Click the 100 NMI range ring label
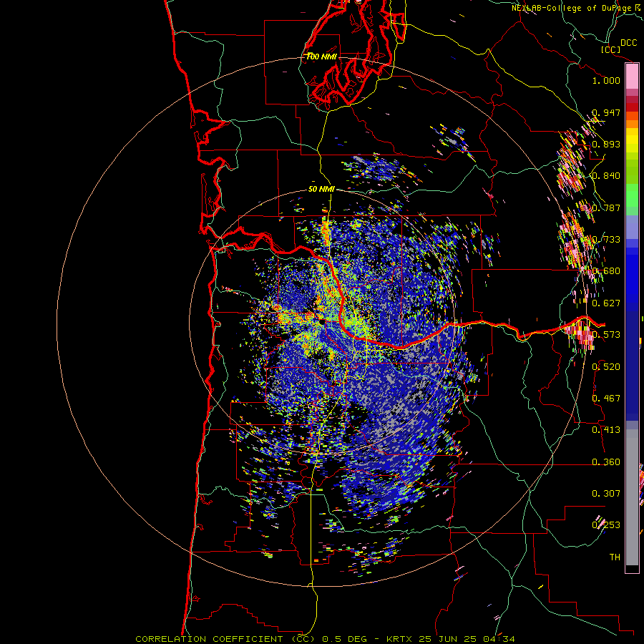Image resolution: width=644 pixels, height=644 pixels. coord(321,57)
